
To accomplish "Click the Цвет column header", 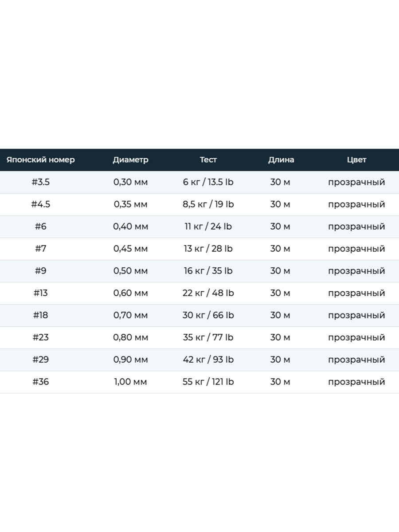I will (356, 160).
